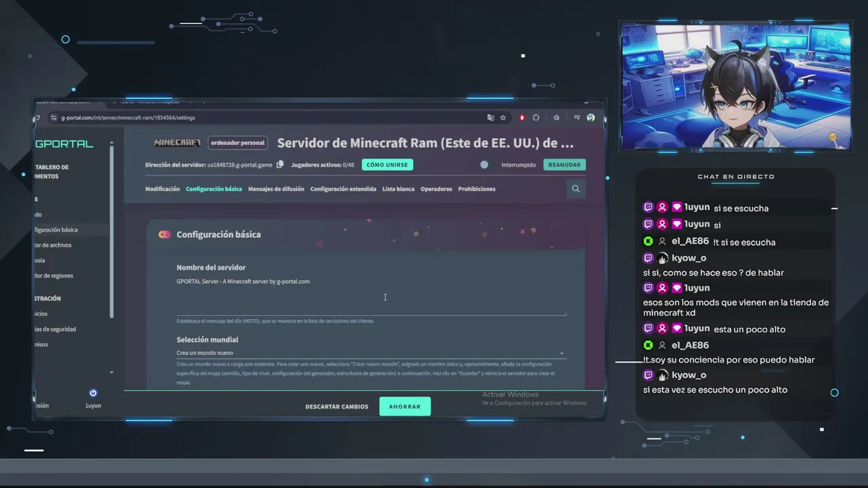The image size is (868, 488).
Task: Click kyow_o's message 'como se hace eso'
Action: [713, 272]
